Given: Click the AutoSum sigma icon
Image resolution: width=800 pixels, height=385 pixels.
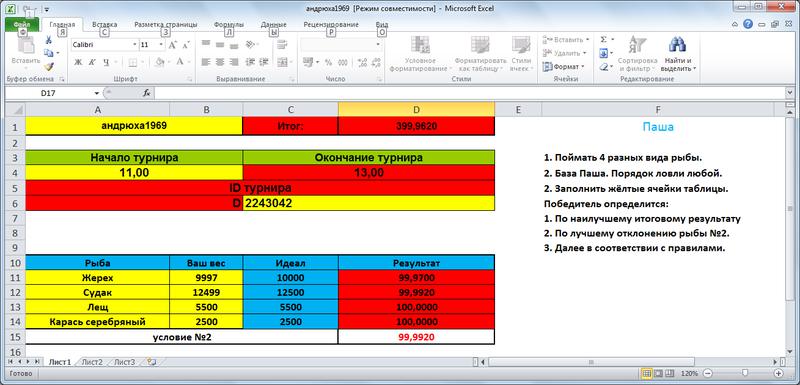Looking at the screenshot, I should [604, 39].
